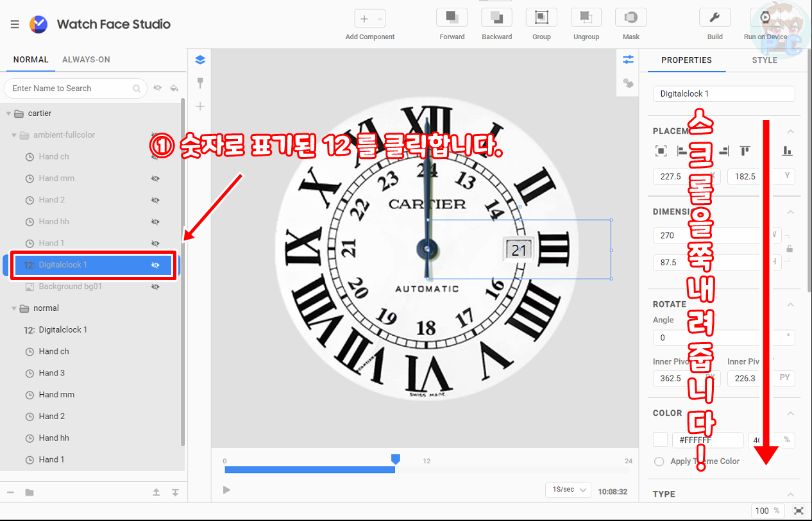This screenshot has width=812, height=521.
Task: Toggle the dimension aspect lock icon
Action: pos(790,249)
